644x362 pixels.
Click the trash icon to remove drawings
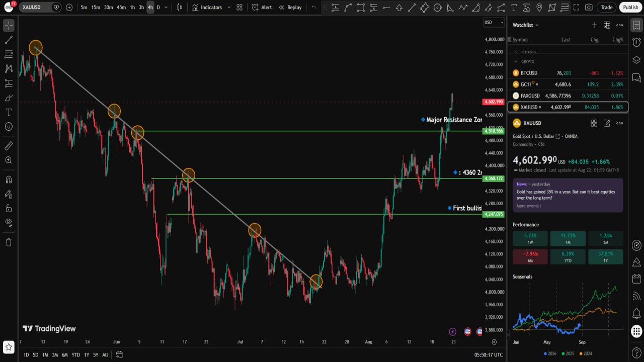pyautogui.click(x=9, y=242)
